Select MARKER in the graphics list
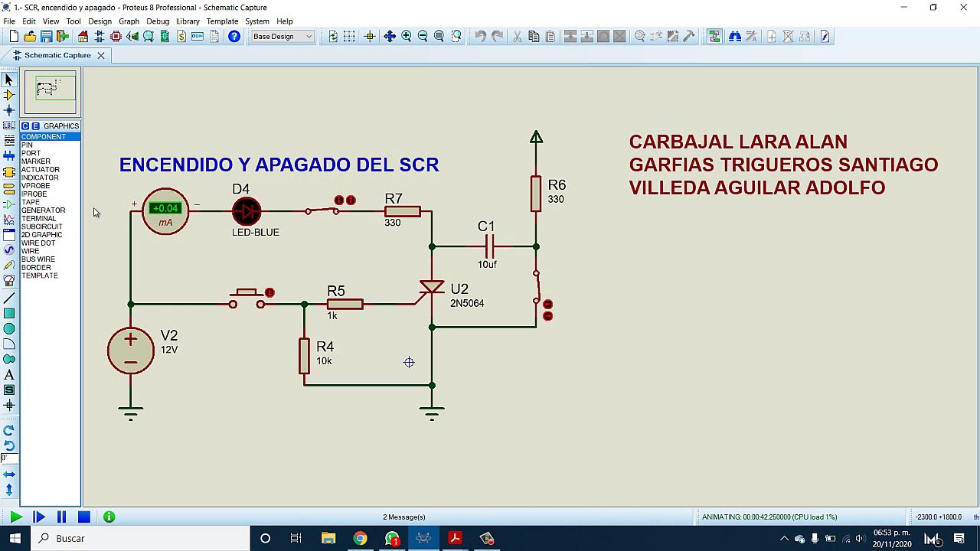 36,161
